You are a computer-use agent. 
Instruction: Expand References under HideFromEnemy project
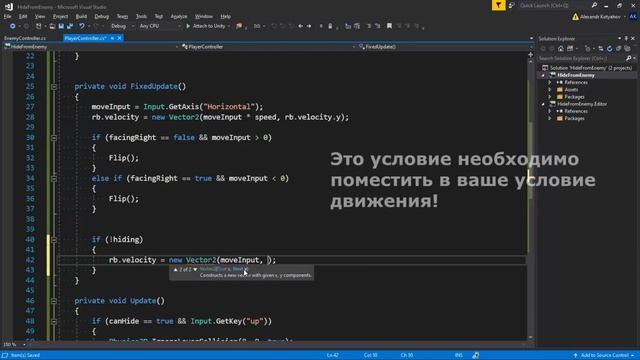pos(550,82)
